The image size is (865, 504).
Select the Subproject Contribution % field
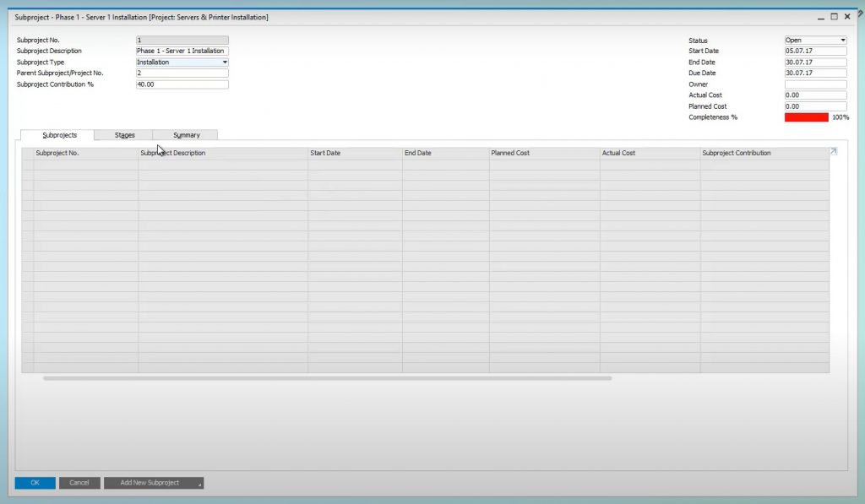pos(182,84)
